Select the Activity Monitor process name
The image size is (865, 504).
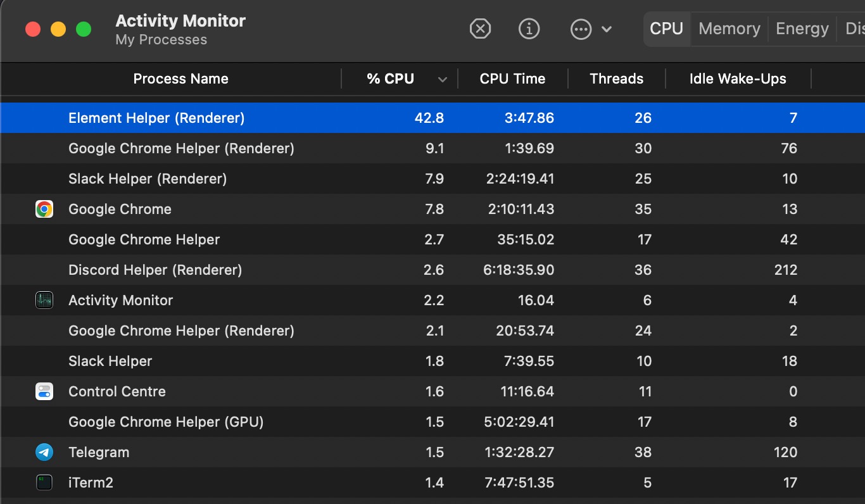click(x=120, y=300)
